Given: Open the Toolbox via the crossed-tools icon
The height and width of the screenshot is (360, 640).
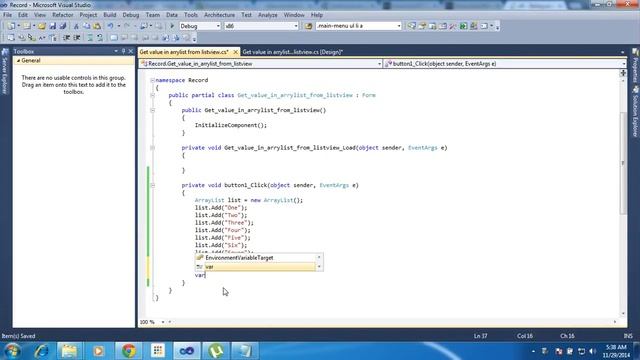Looking at the screenshot, I should [x=452, y=26].
